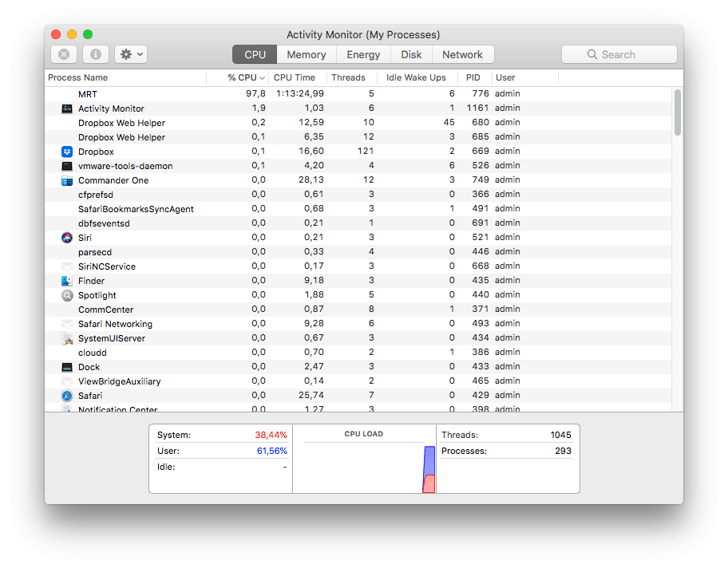Select the dbfseventsd process
728x568 pixels.
(x=358, y=223)
